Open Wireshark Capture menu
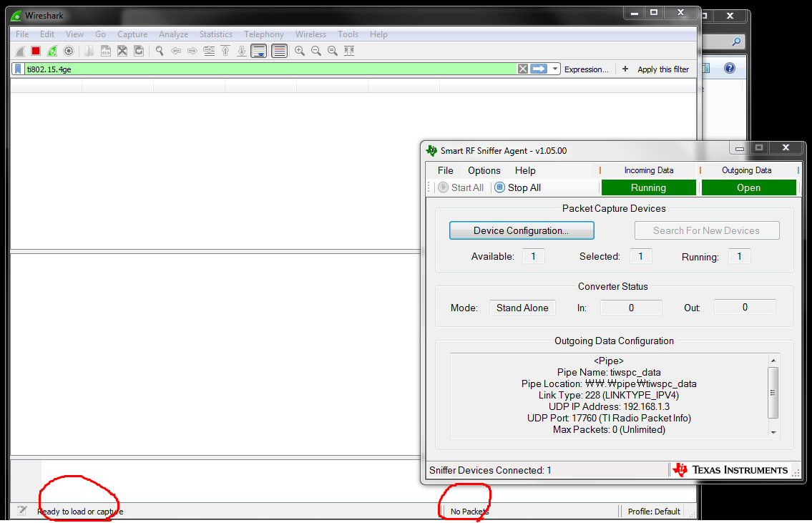The height and width of the screenshot is (523, 812). coord(132,34)
